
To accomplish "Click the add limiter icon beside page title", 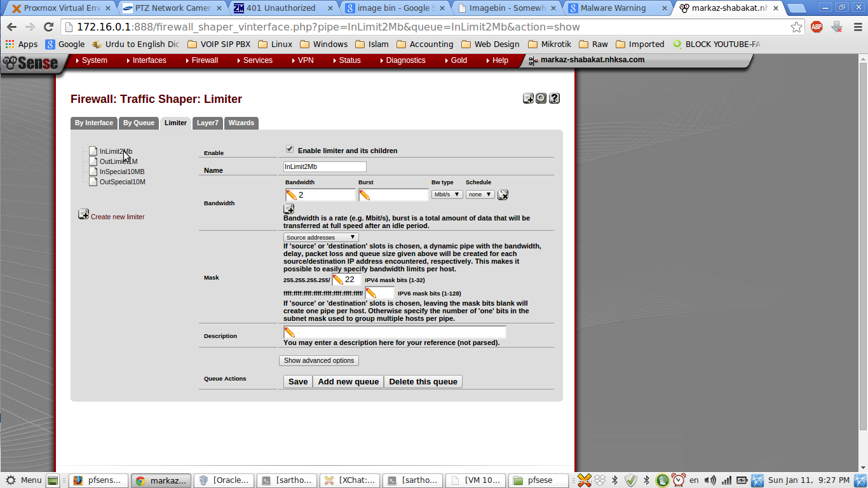I will [528, 98].
